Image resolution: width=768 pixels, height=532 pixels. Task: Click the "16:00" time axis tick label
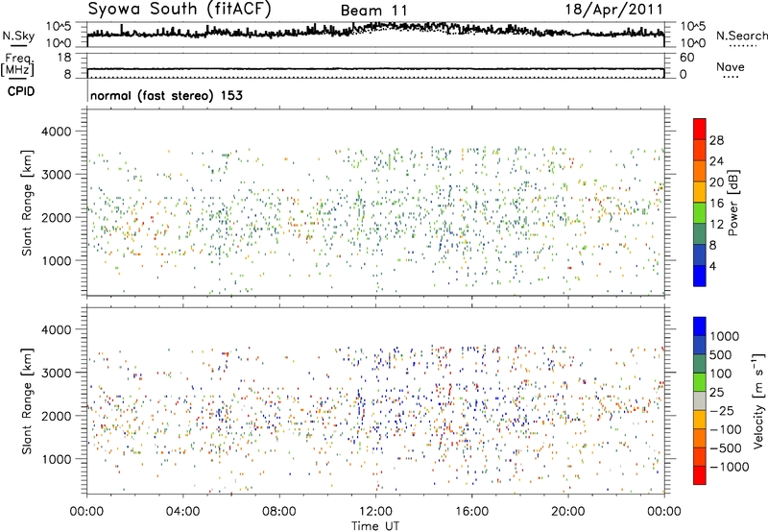point(471,512)
